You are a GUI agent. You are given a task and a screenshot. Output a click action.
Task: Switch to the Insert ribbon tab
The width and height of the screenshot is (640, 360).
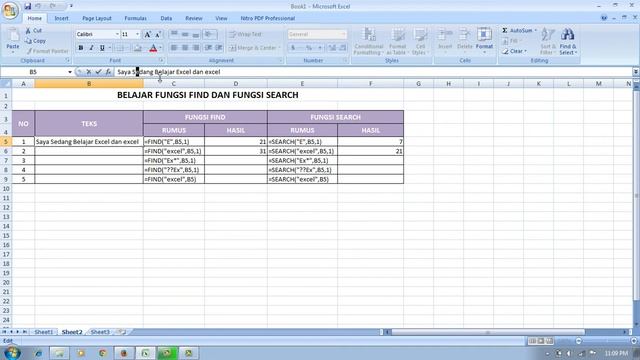[62, 18]
